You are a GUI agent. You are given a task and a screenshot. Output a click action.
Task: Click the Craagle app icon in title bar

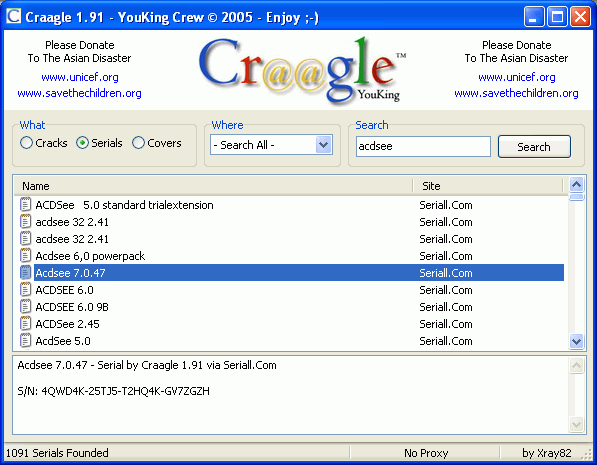pos(13,16)
